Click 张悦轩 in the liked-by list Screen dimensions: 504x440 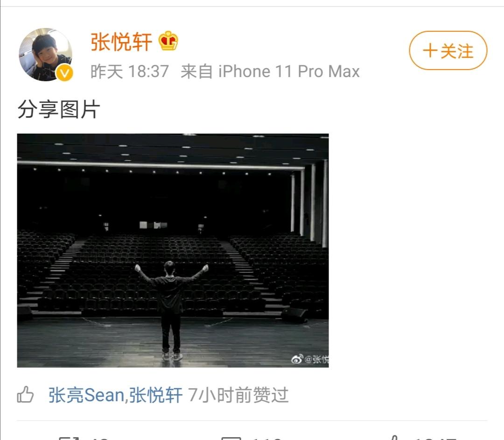(x=155, y=395)
